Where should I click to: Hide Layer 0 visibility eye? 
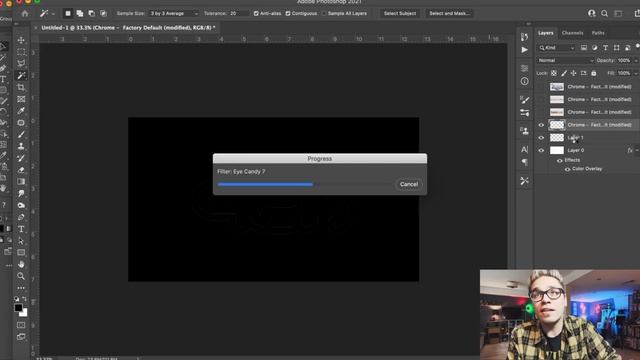click(x=541, y=150)
